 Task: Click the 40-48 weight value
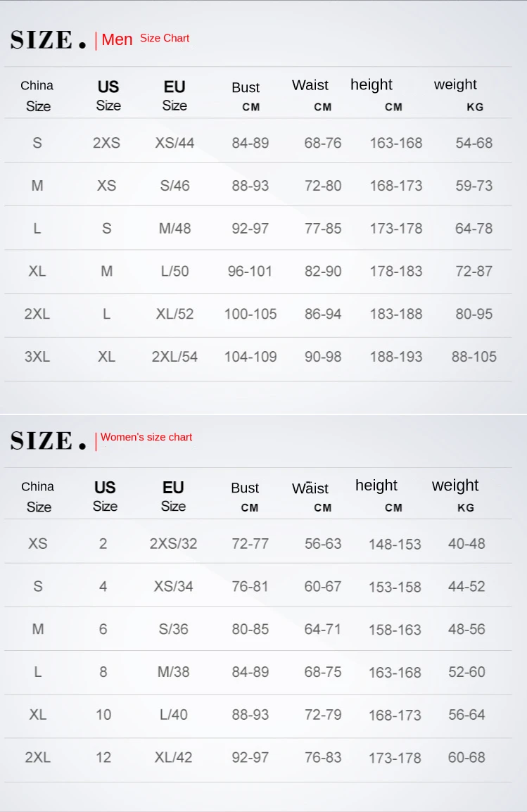(x=466, y=543)
